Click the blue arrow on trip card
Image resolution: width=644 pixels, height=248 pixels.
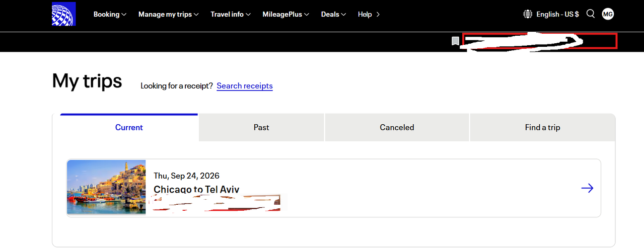(x=587, y=188)
